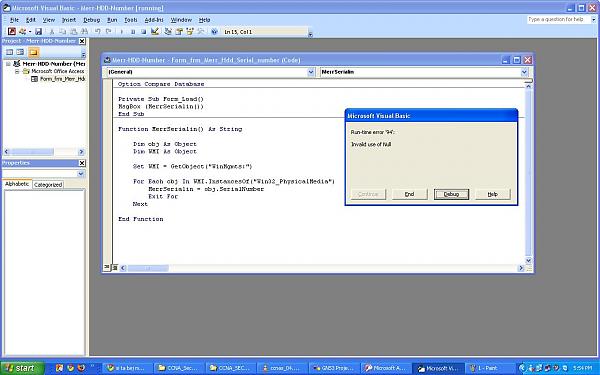Screen dimensions: 600x375
Task: Select the Categorized tab in Properties
Action: (x=48, y=184)
